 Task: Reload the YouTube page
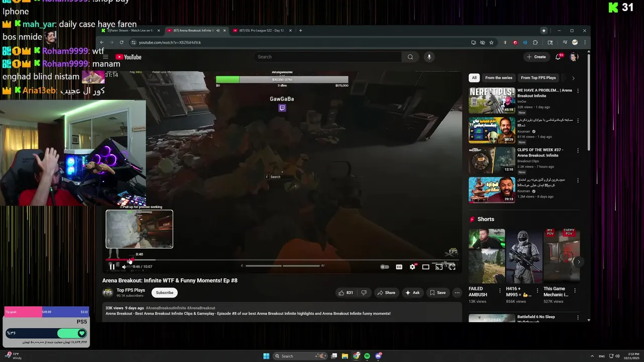click(x=122, y=43)
